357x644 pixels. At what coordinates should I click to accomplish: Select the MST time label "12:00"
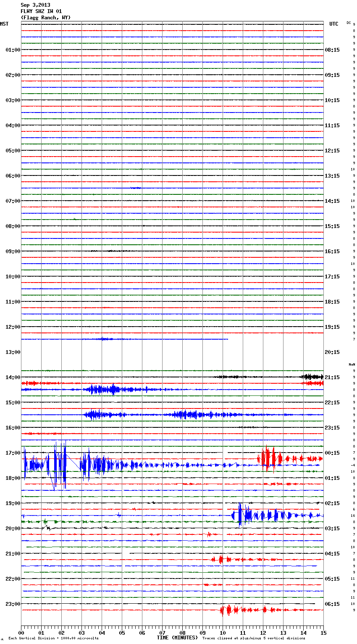tap(13, 327)
